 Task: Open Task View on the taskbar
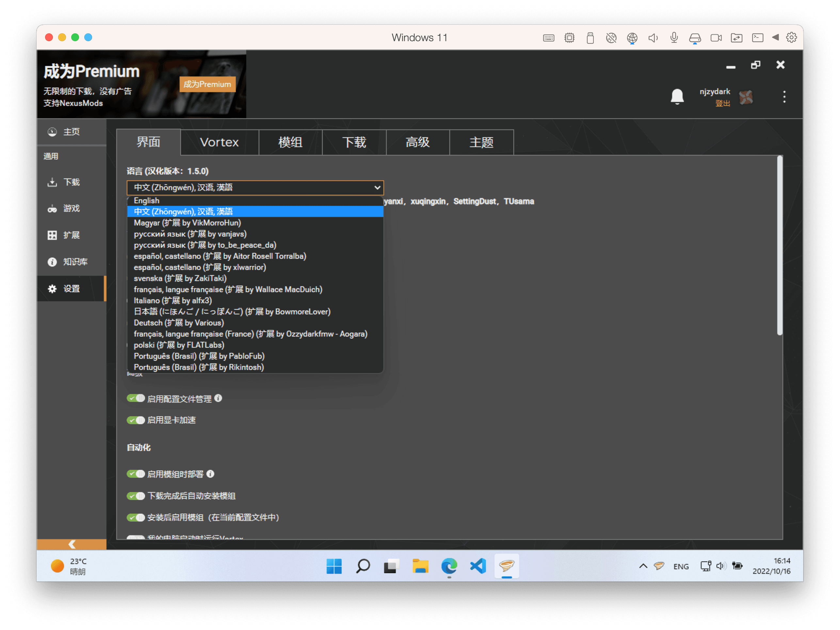pyautogui.click(x=391, y=566)
